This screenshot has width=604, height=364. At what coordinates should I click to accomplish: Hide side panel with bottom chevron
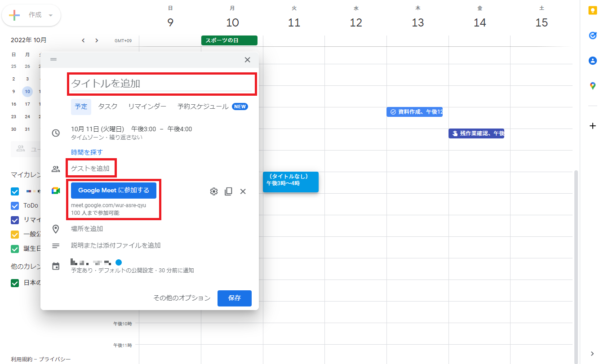click(x=592, y=353)
